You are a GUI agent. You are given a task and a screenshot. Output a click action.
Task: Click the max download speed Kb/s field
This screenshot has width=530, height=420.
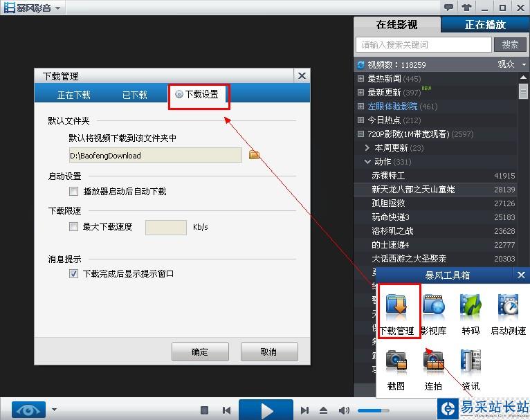[165, 227]
